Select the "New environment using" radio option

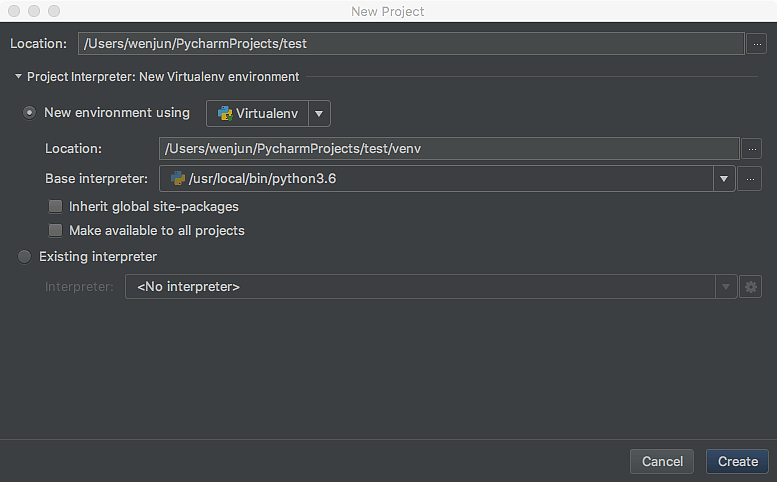(30, 113)
